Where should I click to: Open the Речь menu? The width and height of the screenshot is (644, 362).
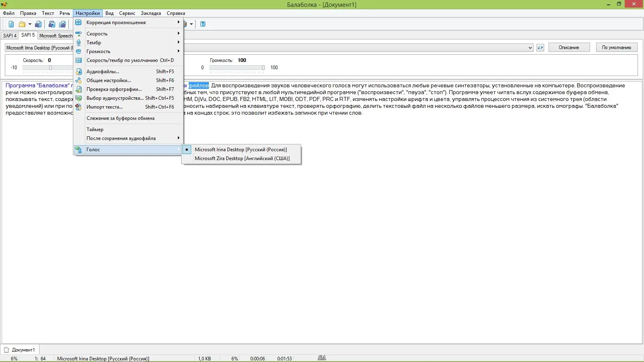point(65,13)
